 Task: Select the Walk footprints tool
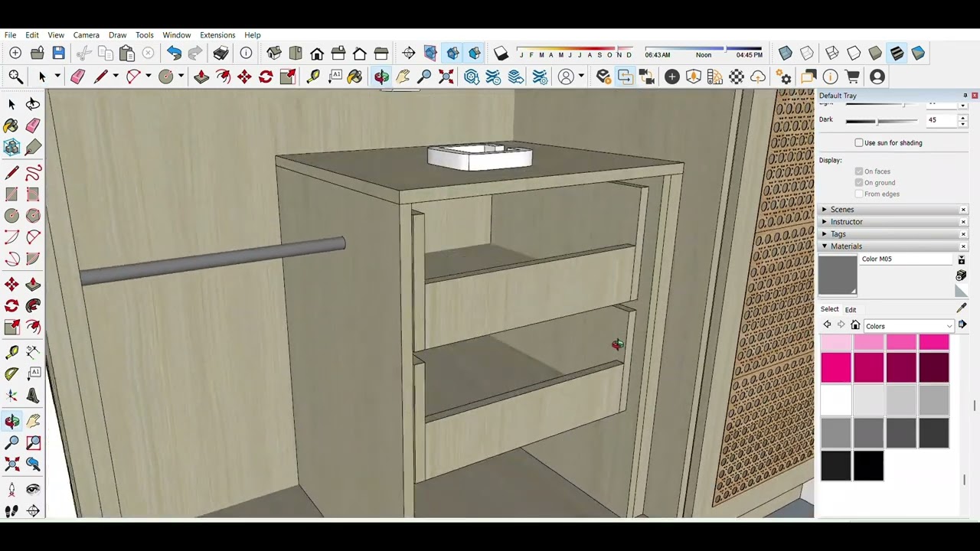[11, 511]
